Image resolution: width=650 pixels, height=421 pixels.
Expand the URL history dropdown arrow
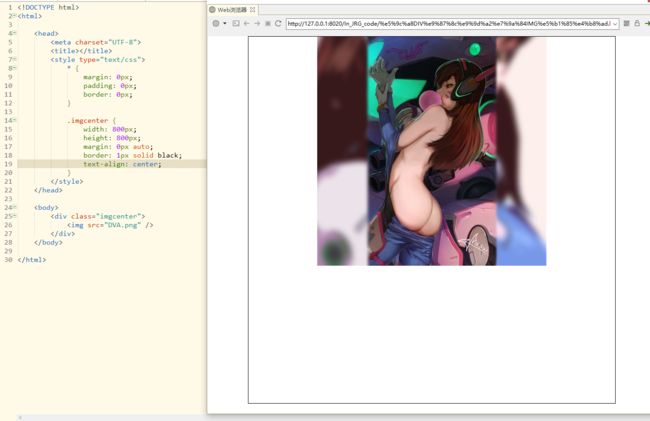point(615,24)
